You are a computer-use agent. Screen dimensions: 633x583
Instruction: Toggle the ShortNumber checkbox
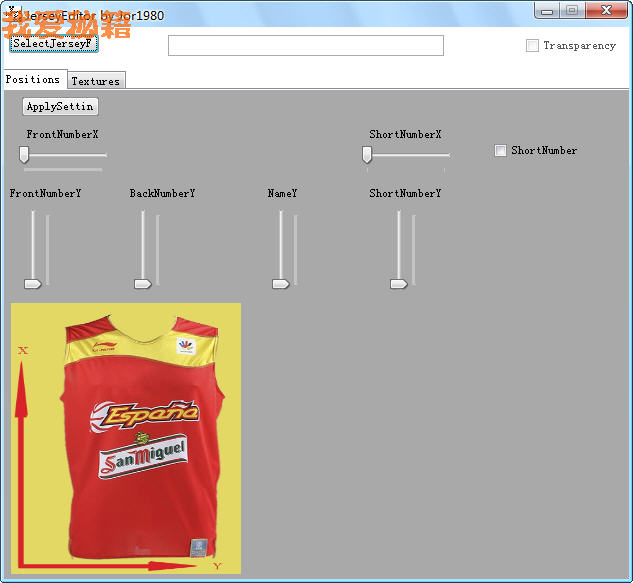coord(501,151)
